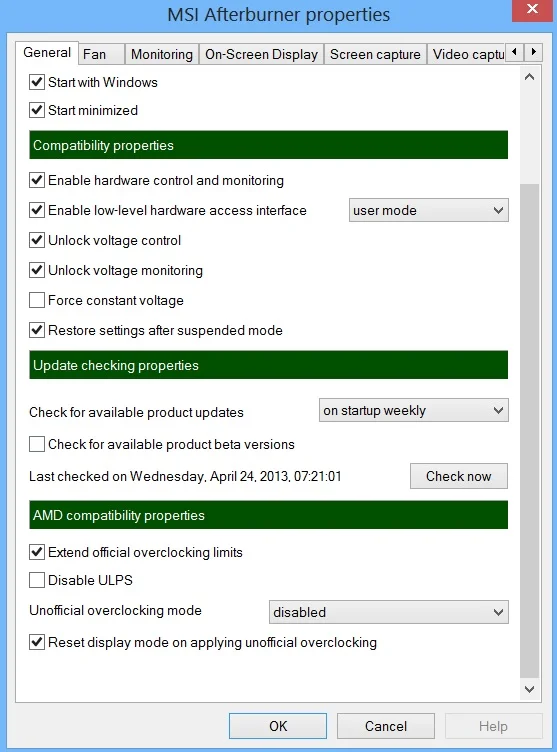Screen dimensions: 557x752
Task: Click the Last checked date text
Action: 185,476
